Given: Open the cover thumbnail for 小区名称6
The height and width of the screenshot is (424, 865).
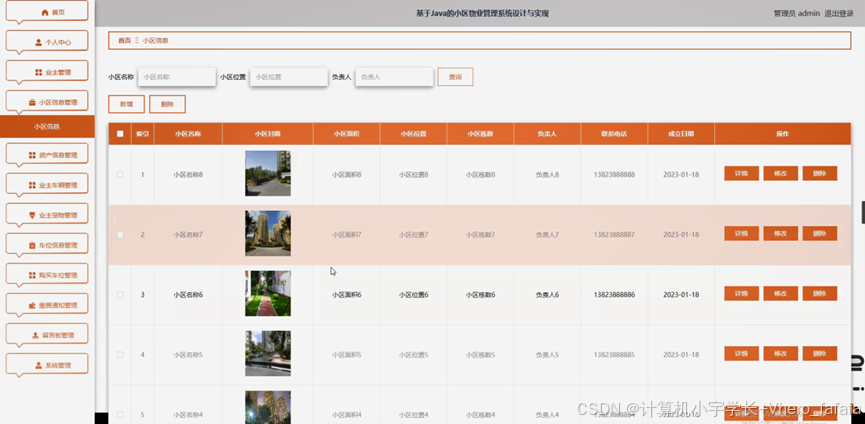Looking at the screenshot, I should coord(268,293).
